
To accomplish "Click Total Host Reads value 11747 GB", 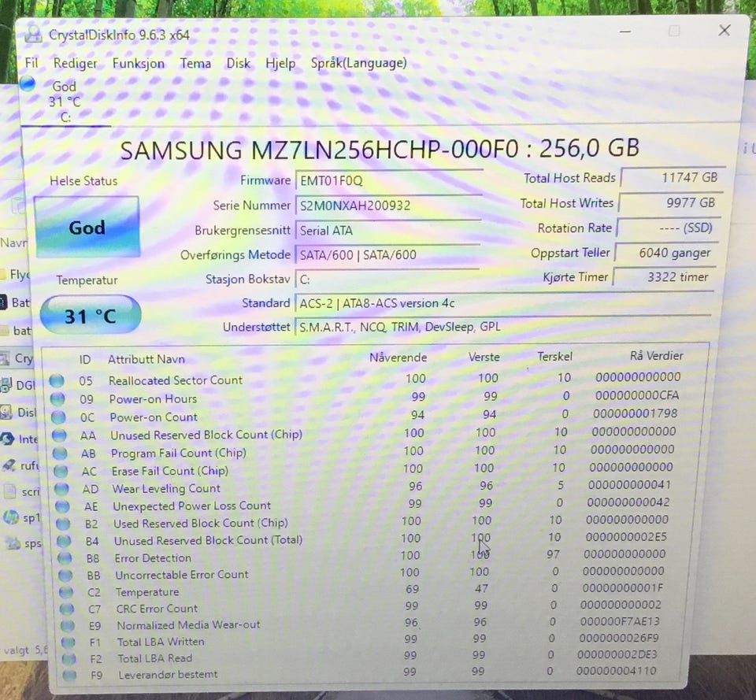I will [x=673, y=177].
